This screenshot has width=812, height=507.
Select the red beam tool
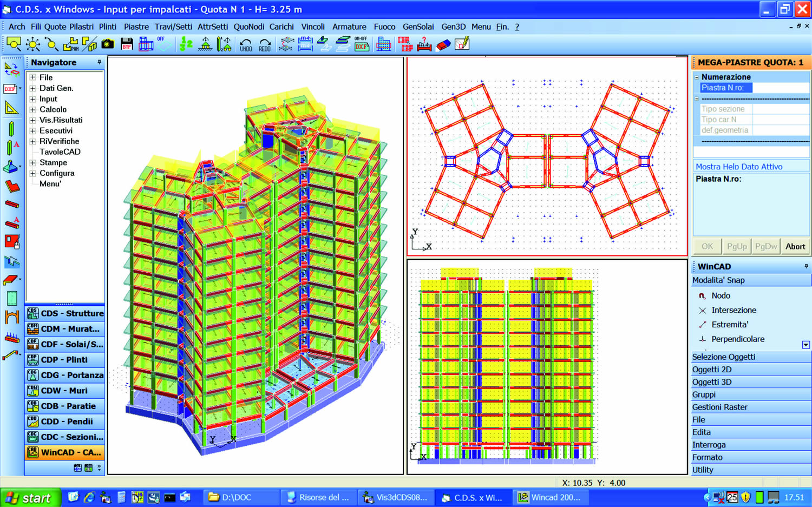pyautogui.click(x=12, y=204)
